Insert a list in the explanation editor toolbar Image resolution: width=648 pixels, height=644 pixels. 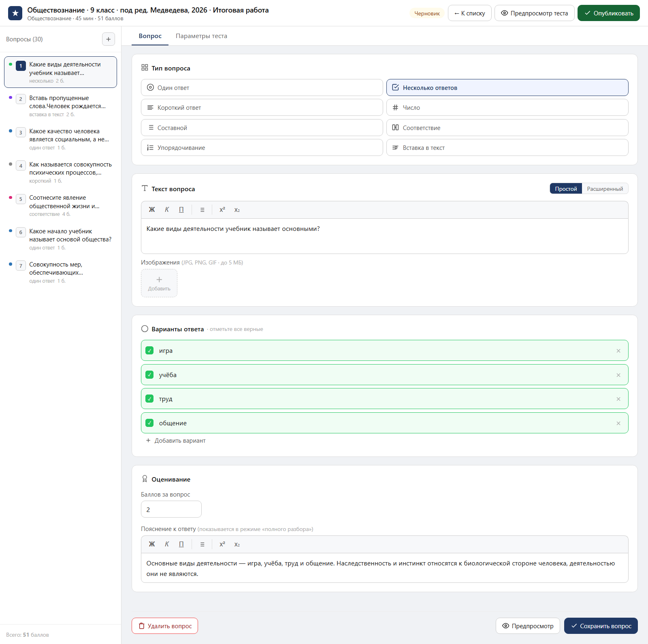(x=202, y=544)
